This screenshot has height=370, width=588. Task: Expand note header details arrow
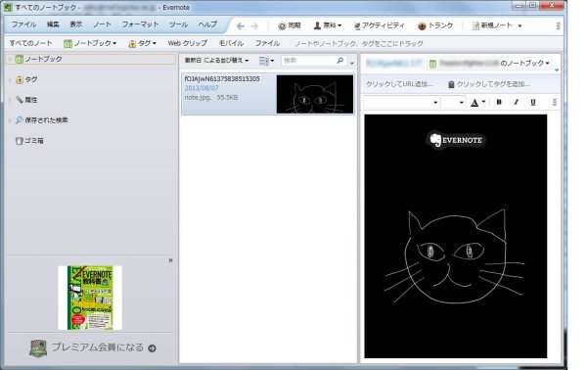coord(557,69)
